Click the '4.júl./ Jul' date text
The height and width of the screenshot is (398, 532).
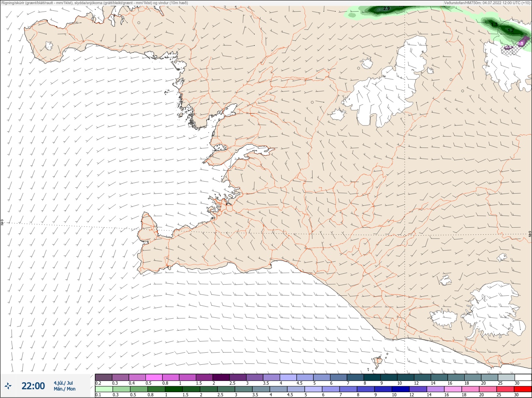pos(63,383)
